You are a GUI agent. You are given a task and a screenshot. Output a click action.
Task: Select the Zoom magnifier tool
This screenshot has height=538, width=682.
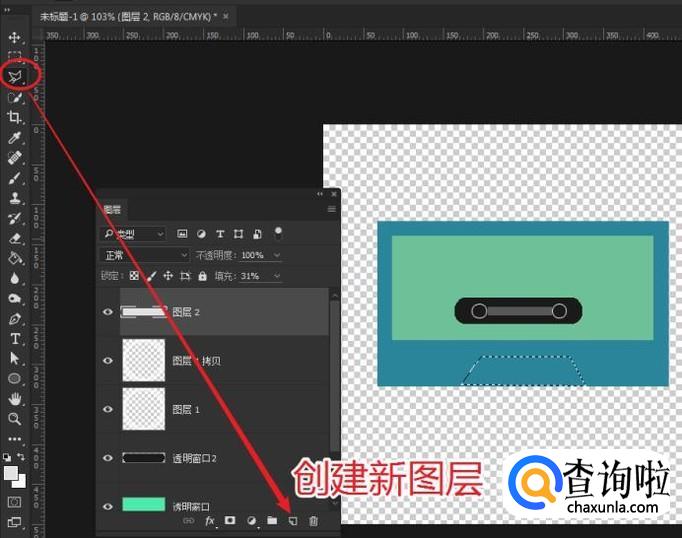point(15,419)
